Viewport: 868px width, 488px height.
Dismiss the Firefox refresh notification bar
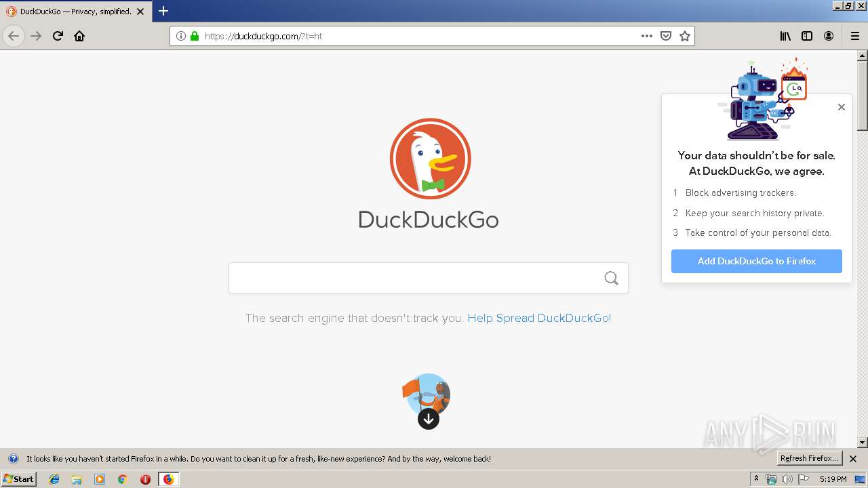tap(854, 459)
